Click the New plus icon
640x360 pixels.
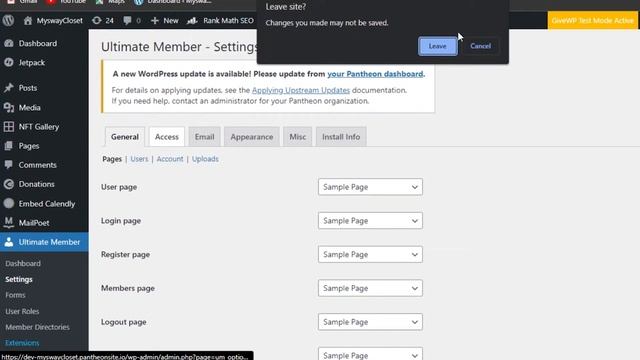(155, 20)
